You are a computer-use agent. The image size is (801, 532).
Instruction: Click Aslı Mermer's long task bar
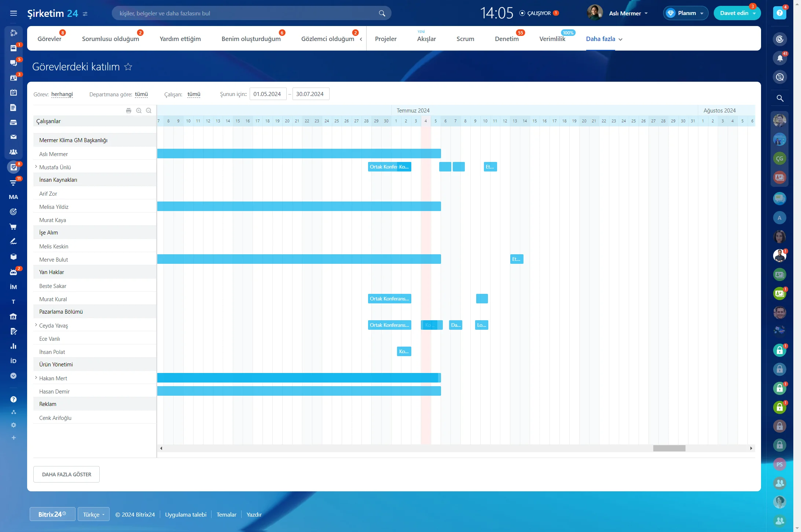point(299,154)
